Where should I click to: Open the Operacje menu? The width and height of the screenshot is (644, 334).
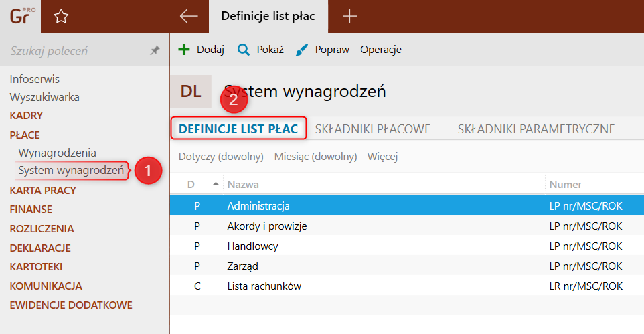pyautogui.click(x=380, y=50)
